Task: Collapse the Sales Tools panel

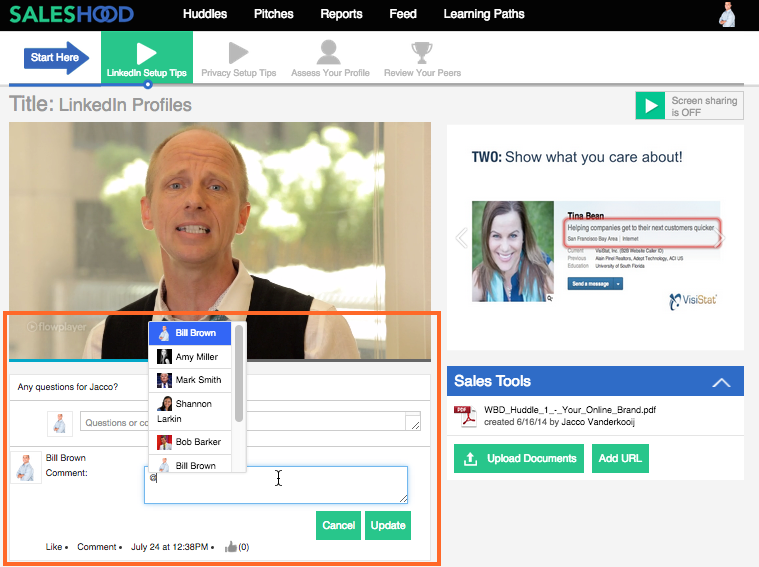Action: [721, 382]
